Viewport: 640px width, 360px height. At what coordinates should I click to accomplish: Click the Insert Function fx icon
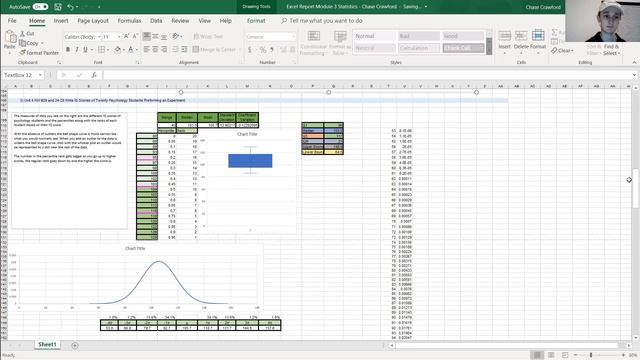coord(94,75)
